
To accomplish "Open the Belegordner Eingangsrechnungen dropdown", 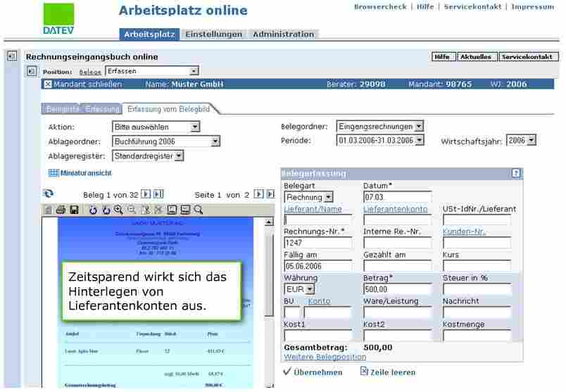I will click(380, 127).
